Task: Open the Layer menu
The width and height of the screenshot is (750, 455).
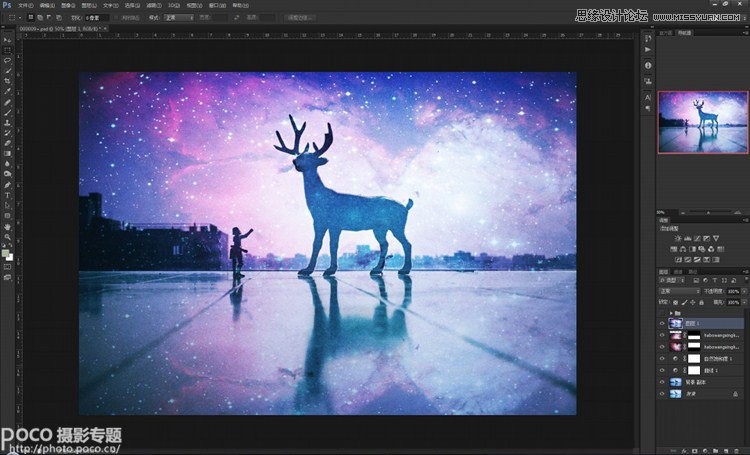Action: click(88, 6)
